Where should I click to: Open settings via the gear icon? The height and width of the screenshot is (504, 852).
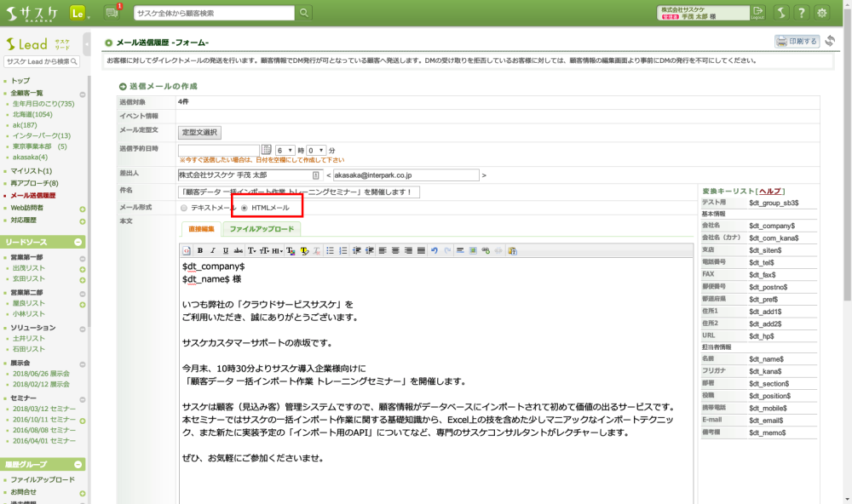(822, 12)
